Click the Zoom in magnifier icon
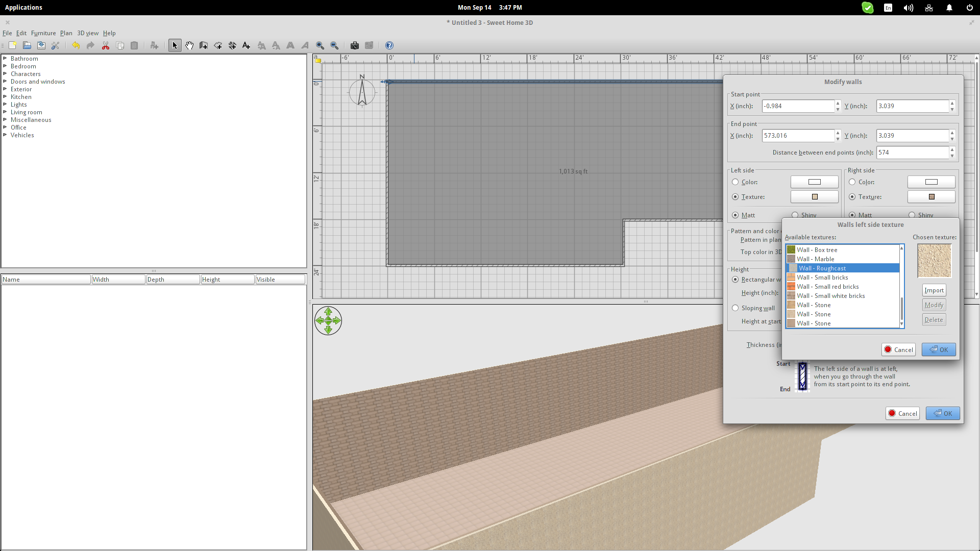980x551 pixels. coord(320,45)
